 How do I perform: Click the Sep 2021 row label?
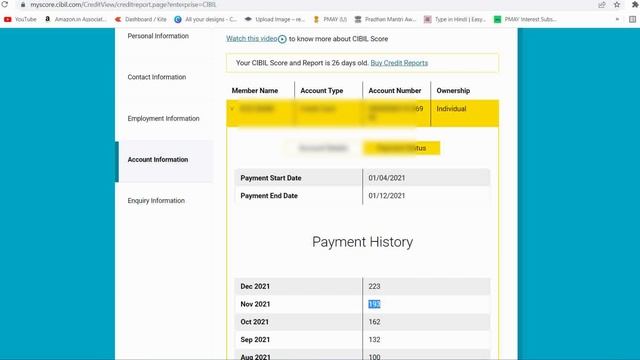pyautogui.click(x=255, y=340)
